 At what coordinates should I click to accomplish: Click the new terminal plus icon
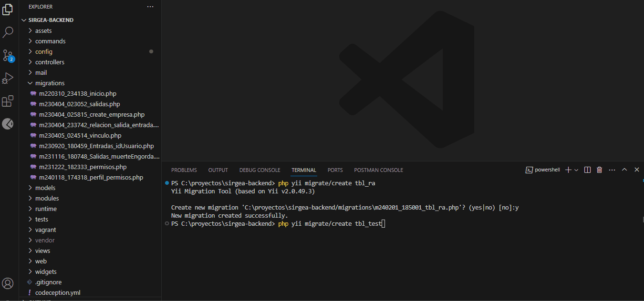(568, 170)
